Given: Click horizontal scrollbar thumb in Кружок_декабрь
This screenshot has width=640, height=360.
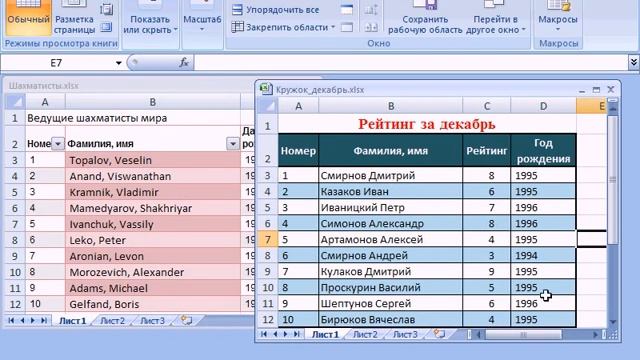Looking at the screenshot, I should coord(523,335).
